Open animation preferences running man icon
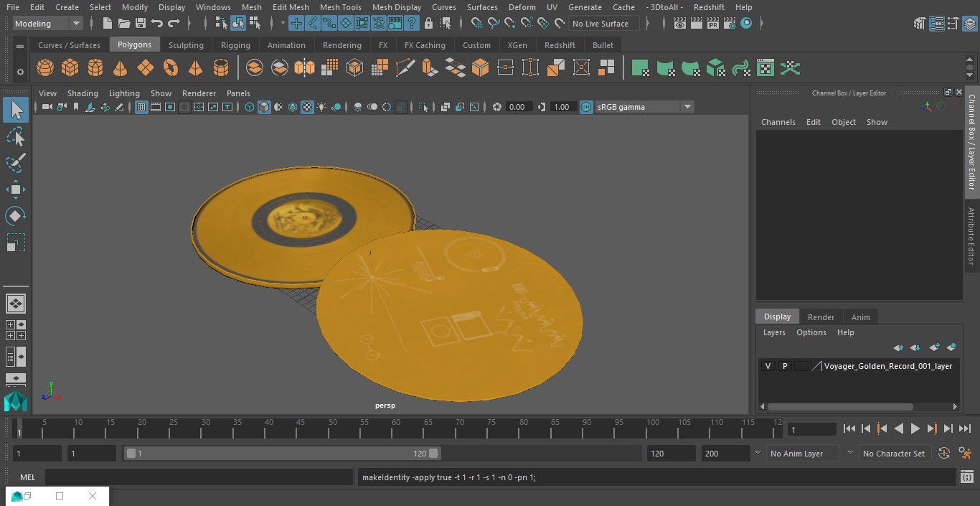The image size is (980, 506). click(965, 454)
